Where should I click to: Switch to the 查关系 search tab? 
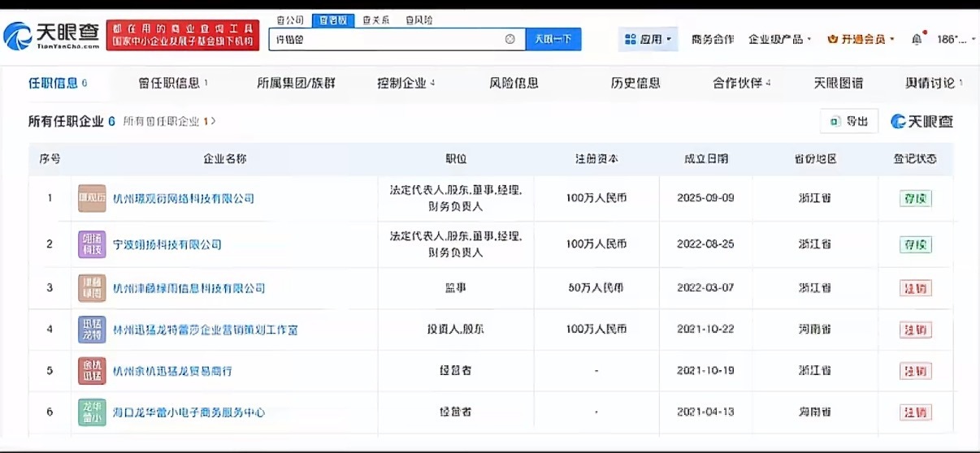(375, 20)
